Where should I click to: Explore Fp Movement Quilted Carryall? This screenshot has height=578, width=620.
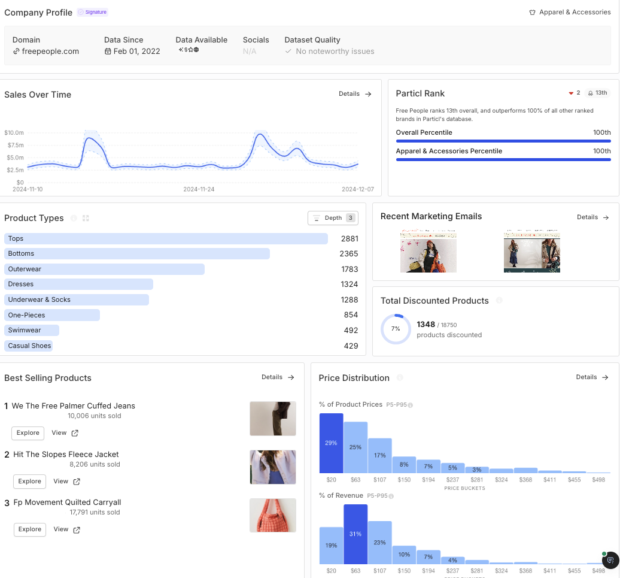(30, 529)
